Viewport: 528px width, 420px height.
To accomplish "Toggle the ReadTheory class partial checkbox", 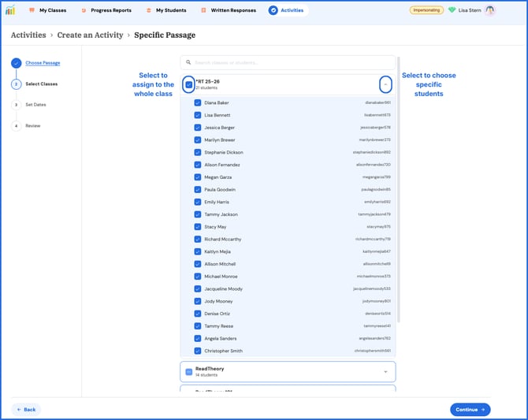I will 189,372.
